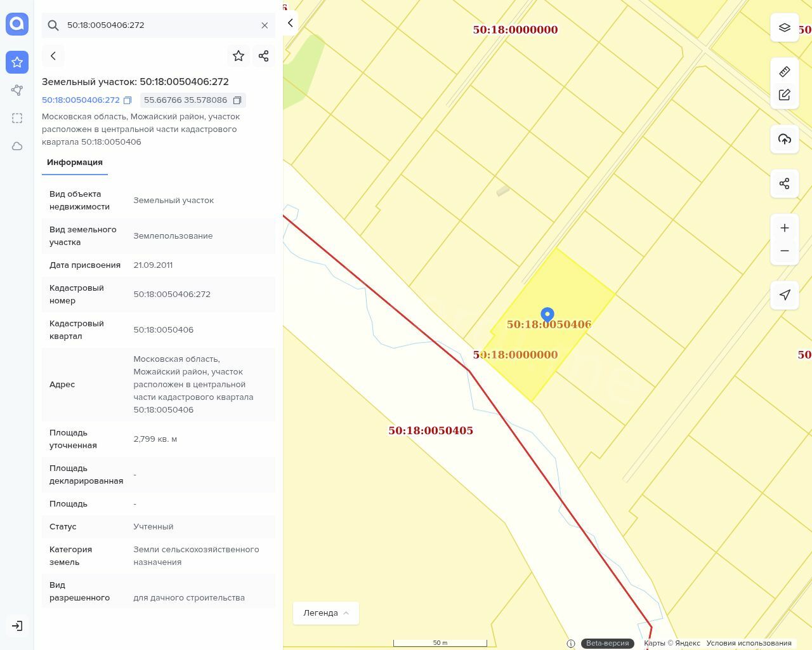The height and width of the screenshot is (650, 812).
Task: Copy coordinates 55.66766 35.578086
Action: 237,100
